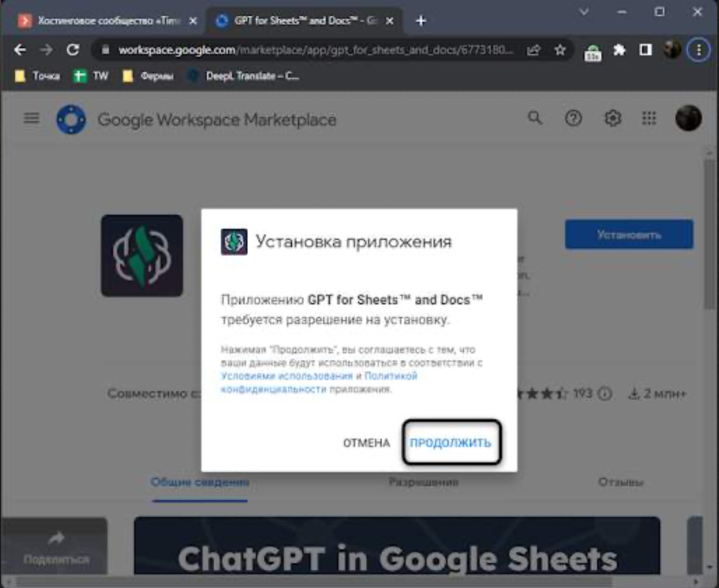Viewport: 719px width, 588px height.
Task: Open the Chrome three-dot menu
Action: click(698, 50)
